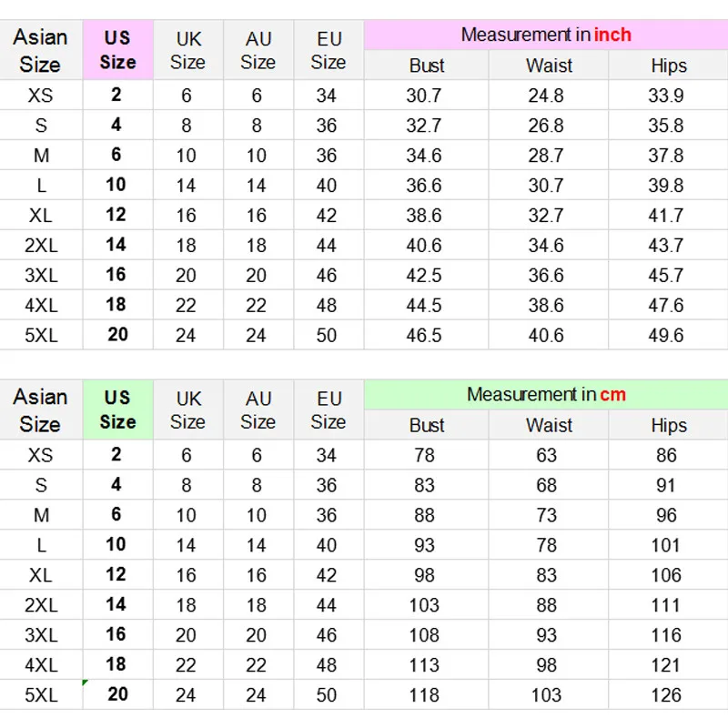728x728 pixels.
Task: Click bust value 78 in cm table
Action: 424,455
